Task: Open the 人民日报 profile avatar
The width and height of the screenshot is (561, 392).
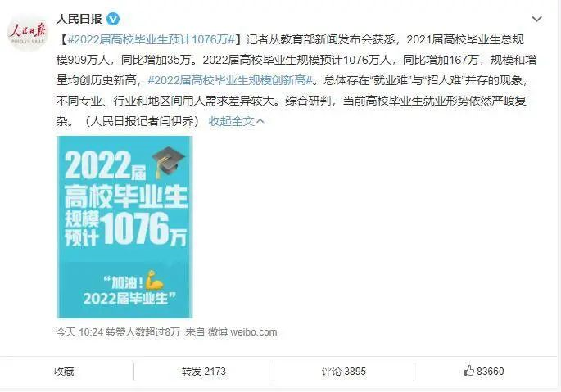Action: [x=28, y=31]
